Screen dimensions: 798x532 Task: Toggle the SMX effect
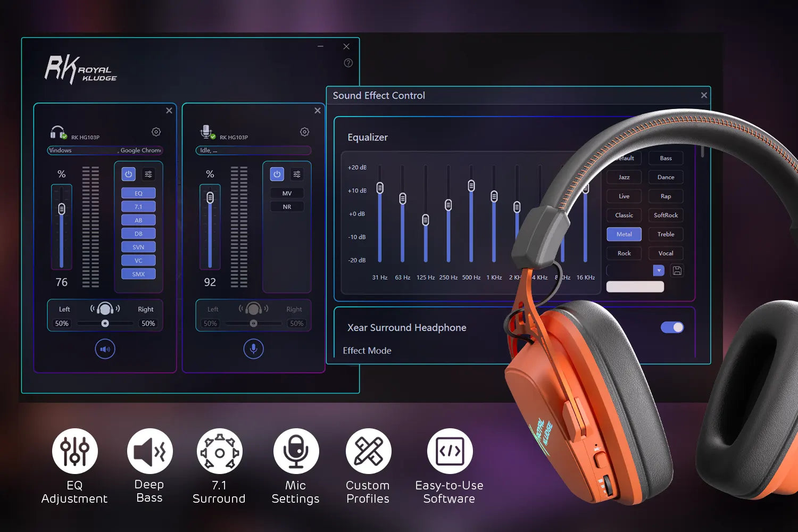point(138,274)
